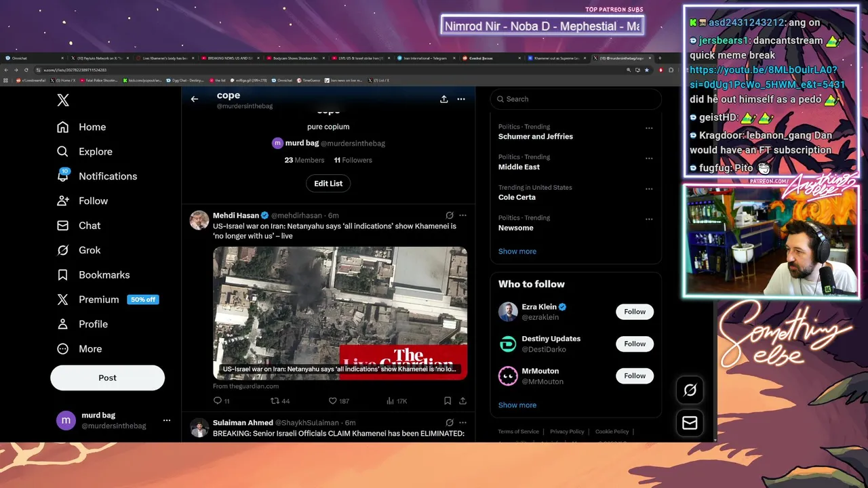868x488 pixels.
Task: Open options for Middle East trend
Action: click(x=649, y=158)
